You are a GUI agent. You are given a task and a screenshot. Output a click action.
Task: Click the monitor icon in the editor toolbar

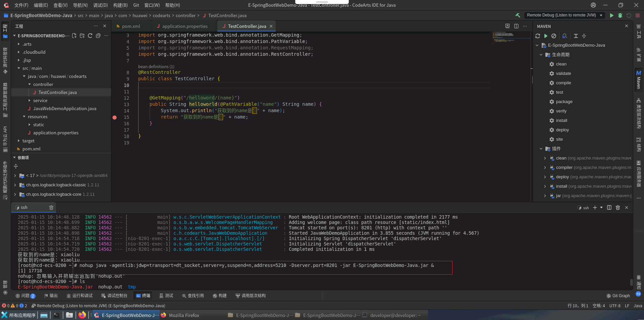point(507,26)
